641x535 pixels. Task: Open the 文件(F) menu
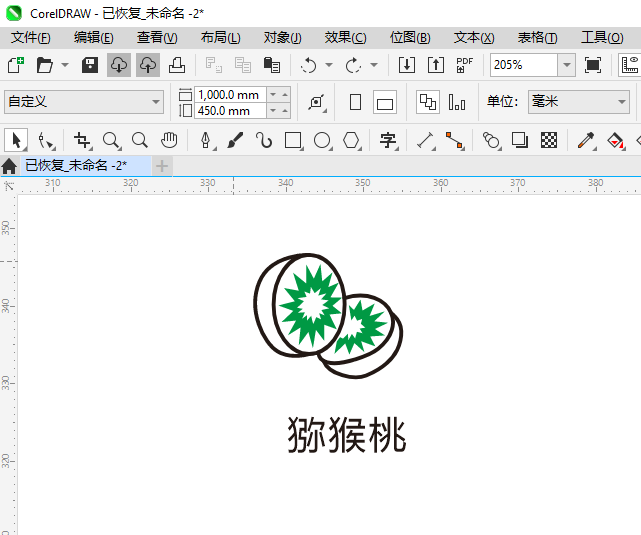pos(31,38)
